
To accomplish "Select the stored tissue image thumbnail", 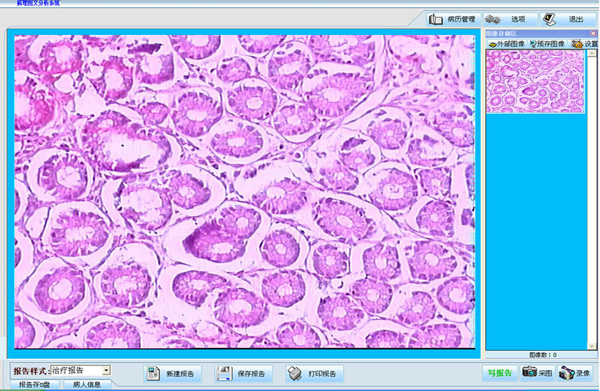I will tap(535, 81).
